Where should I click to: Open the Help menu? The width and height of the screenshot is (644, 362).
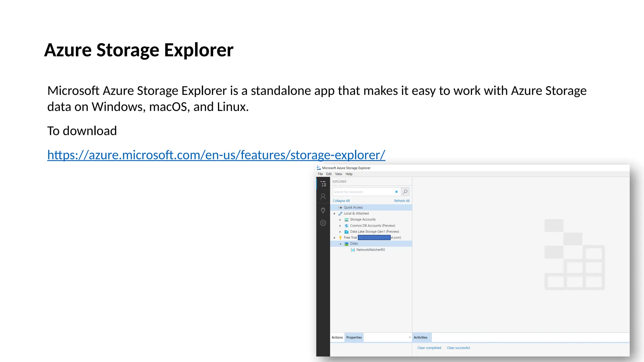click(349, 174)
